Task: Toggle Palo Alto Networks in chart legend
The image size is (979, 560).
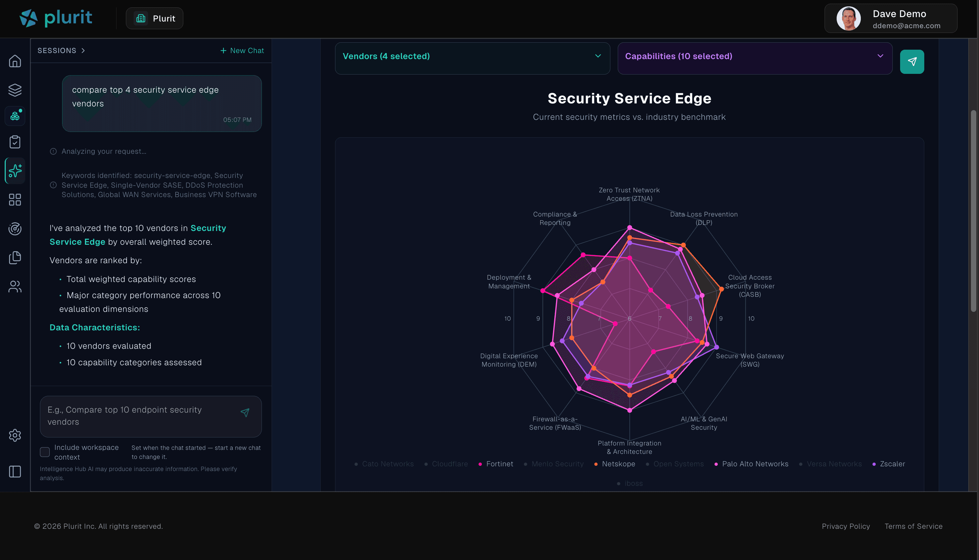Action: pyautogui.click(x=751, y=464)
